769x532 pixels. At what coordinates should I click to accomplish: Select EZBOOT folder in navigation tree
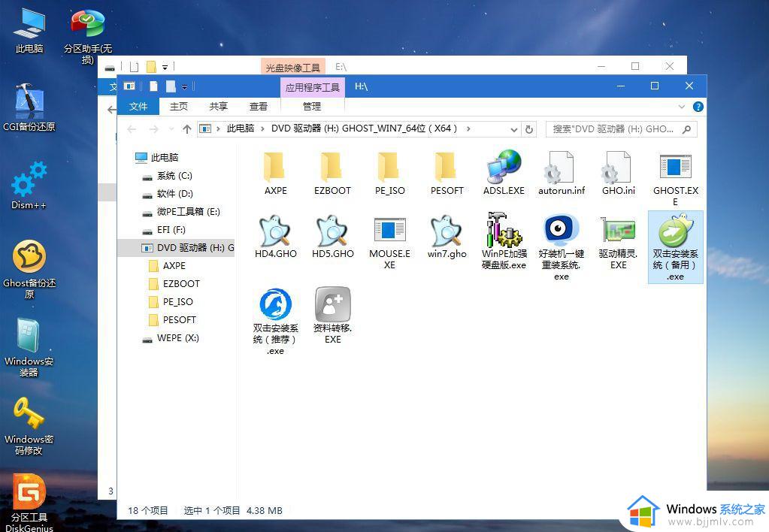[174, 284]
